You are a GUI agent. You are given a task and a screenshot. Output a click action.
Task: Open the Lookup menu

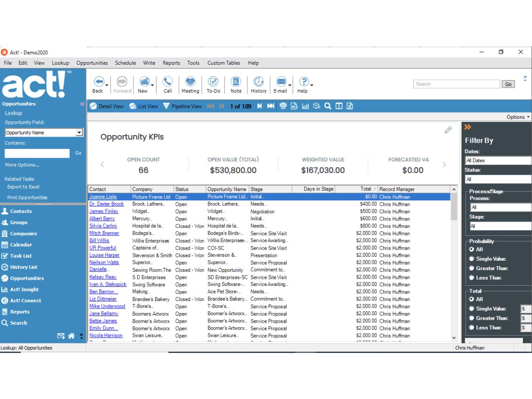point(60,63)
